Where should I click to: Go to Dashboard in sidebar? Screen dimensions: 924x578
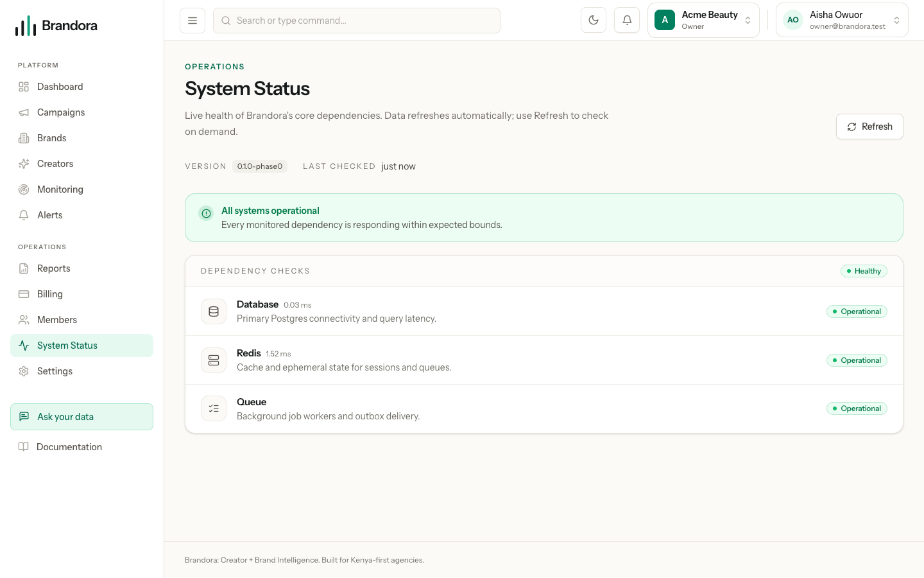tap(81, 87)
